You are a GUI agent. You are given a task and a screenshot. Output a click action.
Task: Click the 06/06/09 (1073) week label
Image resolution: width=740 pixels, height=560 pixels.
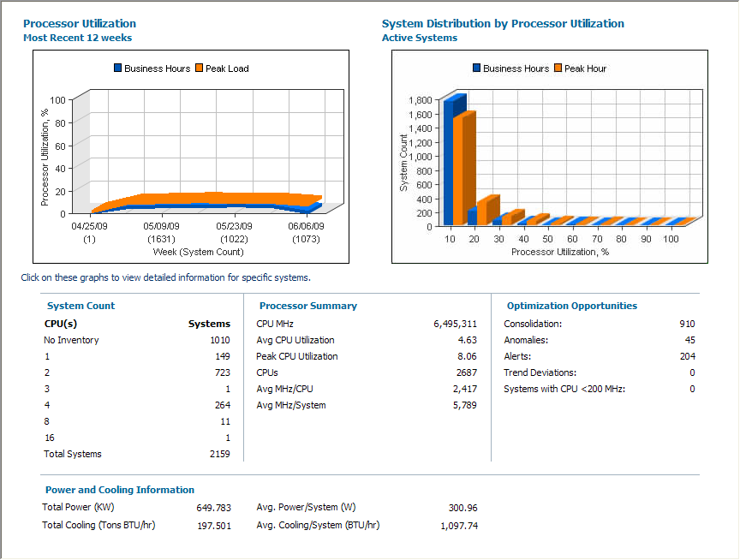pos(306,233)
